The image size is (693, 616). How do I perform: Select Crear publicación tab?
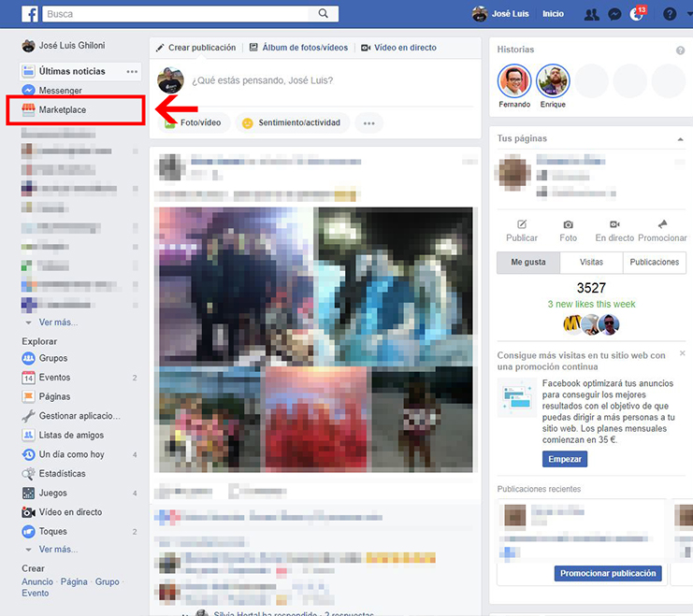(195, 48)
